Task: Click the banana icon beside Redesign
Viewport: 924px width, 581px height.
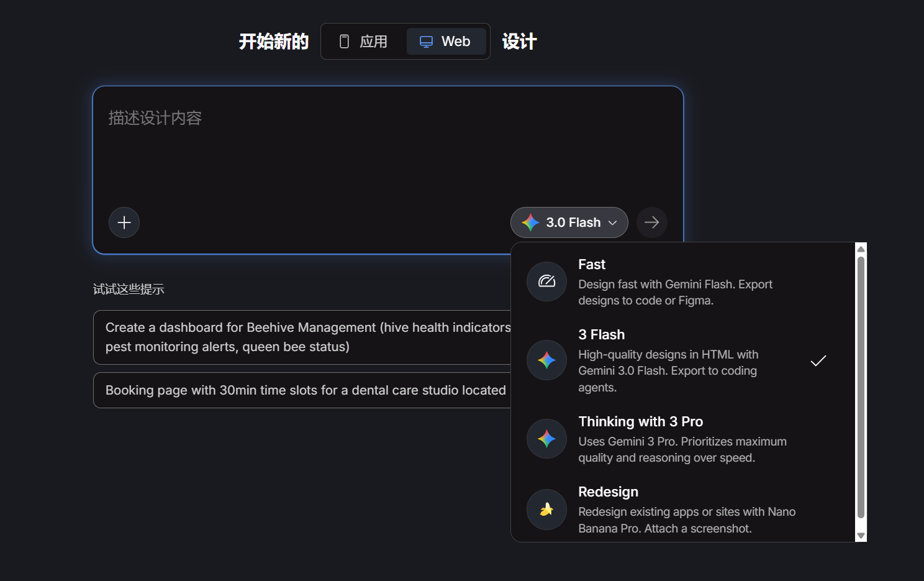Action: (x=546, y=510)
